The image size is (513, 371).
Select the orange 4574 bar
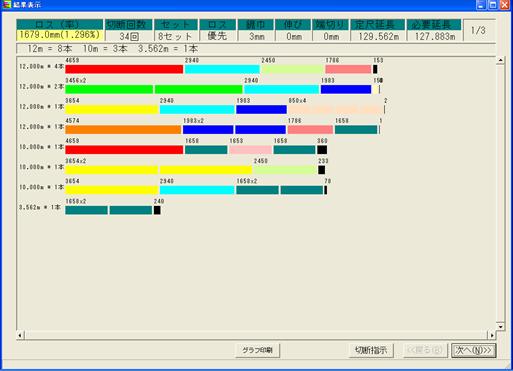(123, 130)
